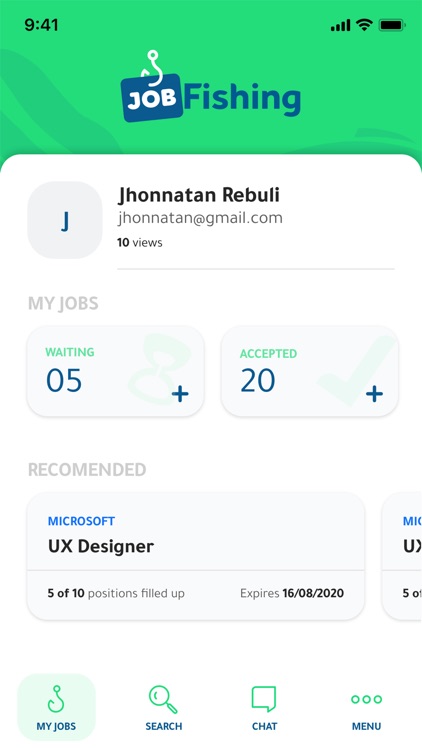Tap the plus icon on Accepted card
Viewport: 422px width, 750px height.
point(374,394)
